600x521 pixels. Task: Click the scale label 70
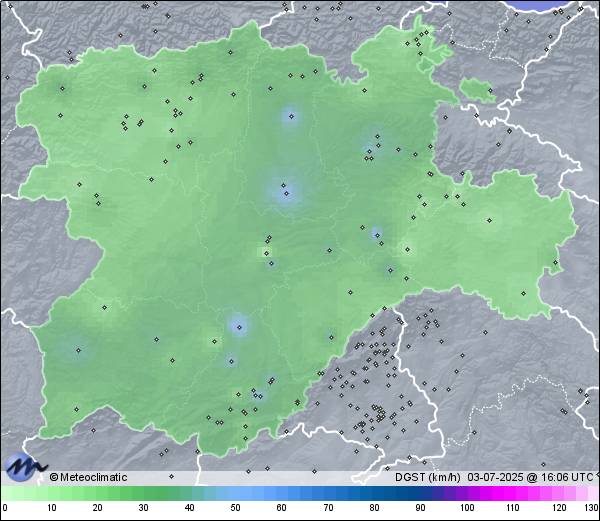click(x=328, y=508)
